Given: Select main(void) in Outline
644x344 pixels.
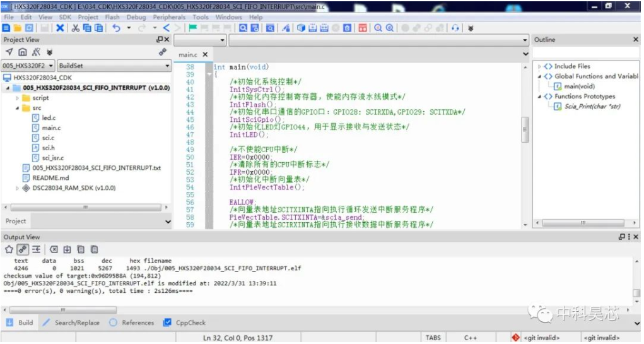Looking at the screenshot, I should coord(579,86).
